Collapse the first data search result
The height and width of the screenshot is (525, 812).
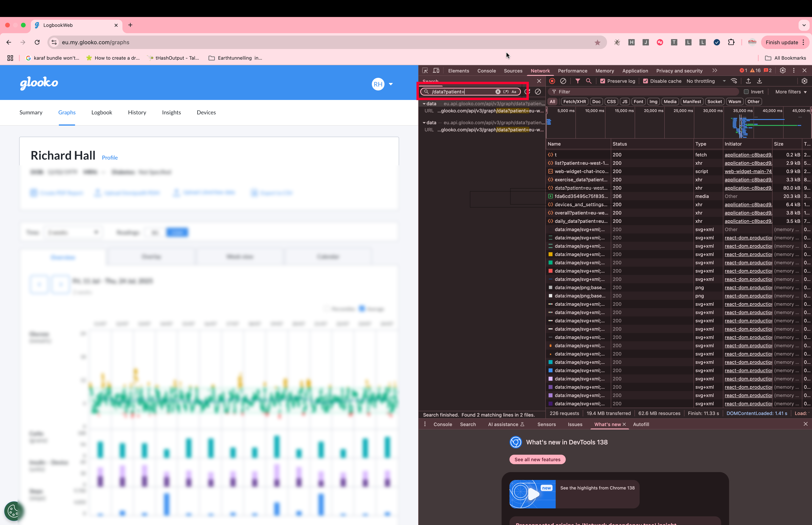[424, 104]
